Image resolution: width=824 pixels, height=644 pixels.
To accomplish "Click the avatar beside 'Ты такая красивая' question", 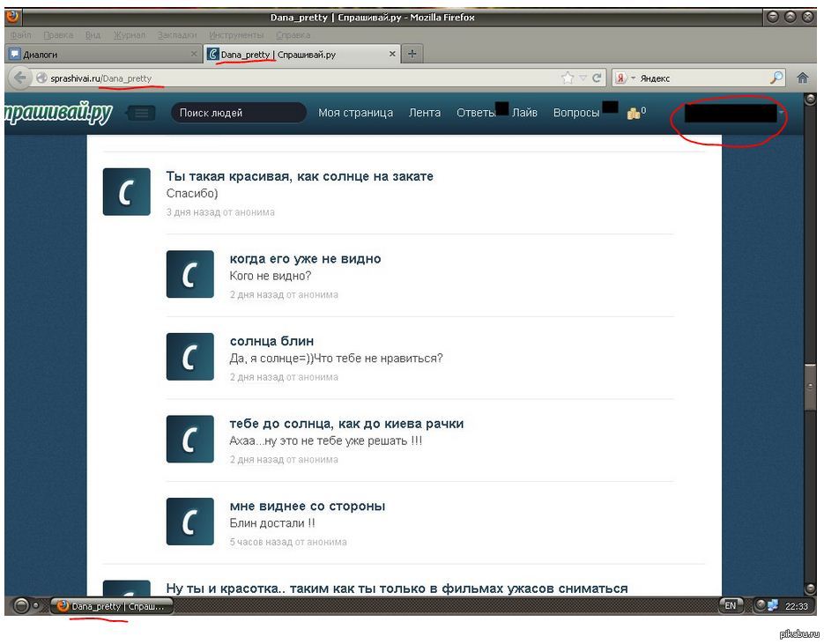I will tap(127, 192).
